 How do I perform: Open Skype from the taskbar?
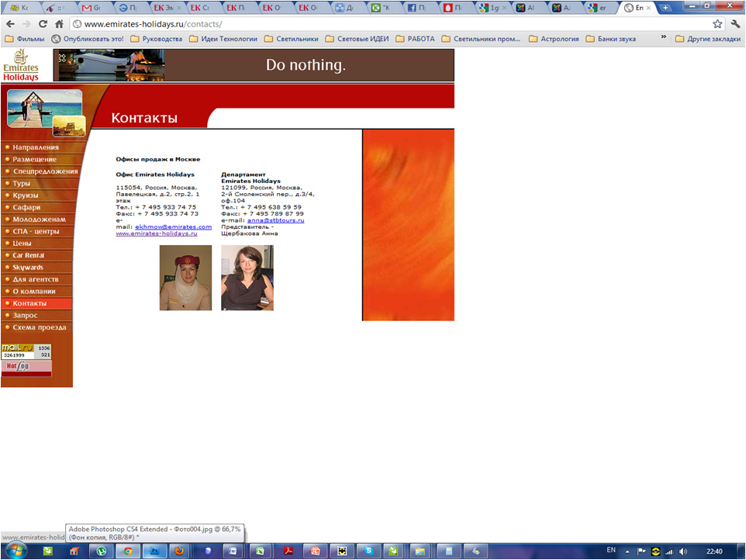(x=368, y=551)
